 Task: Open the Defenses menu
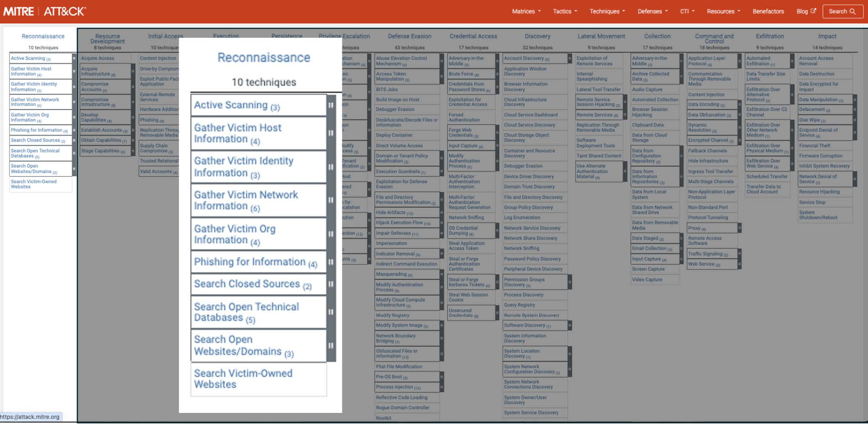point(652,11)
